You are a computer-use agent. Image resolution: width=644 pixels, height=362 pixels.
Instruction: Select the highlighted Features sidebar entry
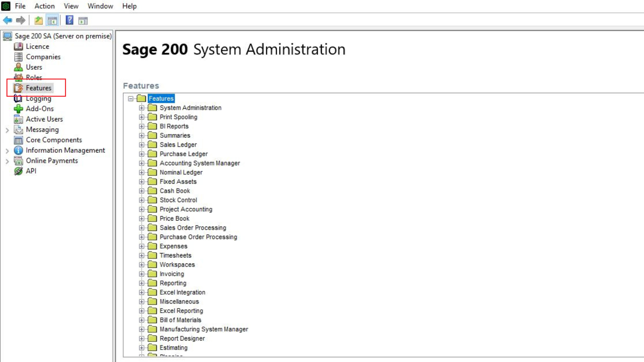coord(39,88)
